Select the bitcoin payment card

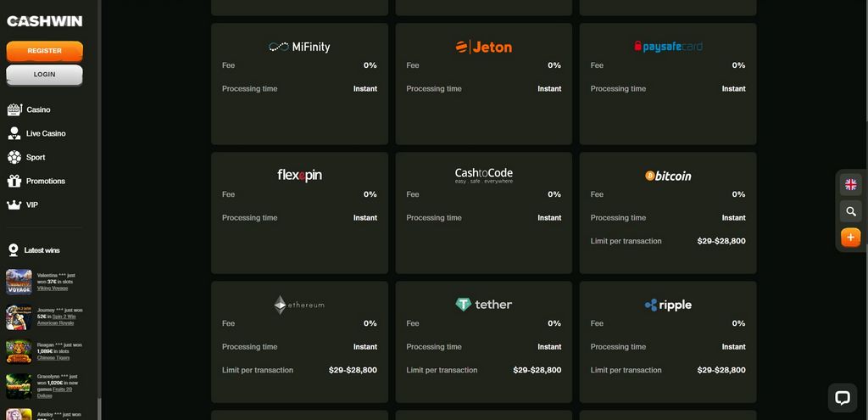[668, 213]
